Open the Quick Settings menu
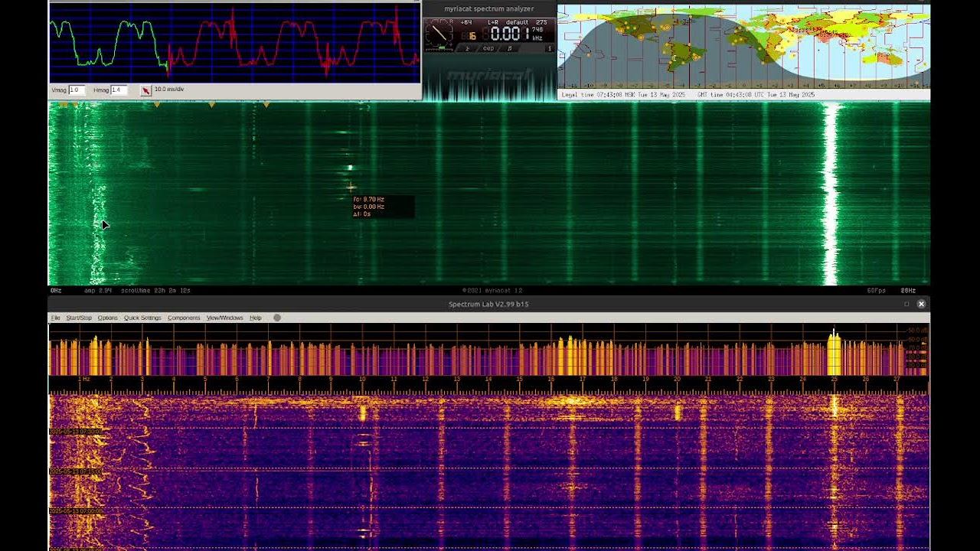This screenshot has height=551, width=980. 142,318
